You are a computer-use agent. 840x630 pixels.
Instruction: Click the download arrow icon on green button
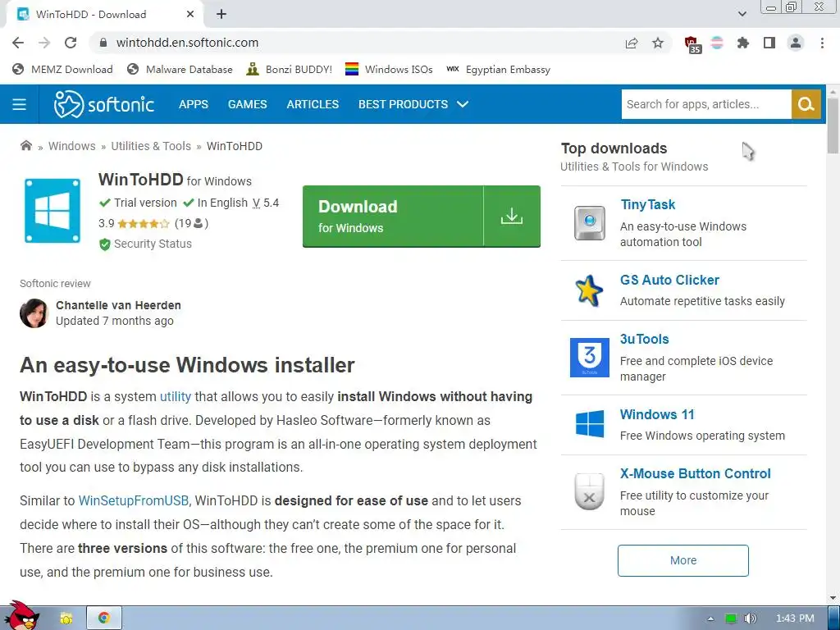[x=512, y=216]
